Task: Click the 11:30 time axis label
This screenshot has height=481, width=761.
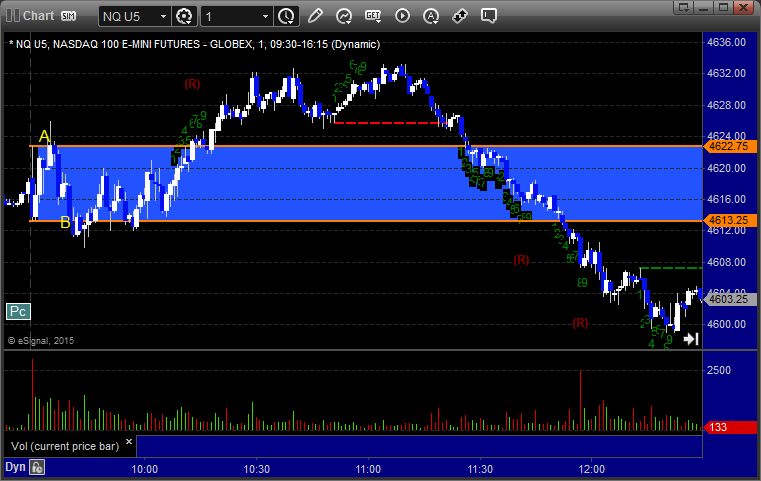Action: coord(480,469)
